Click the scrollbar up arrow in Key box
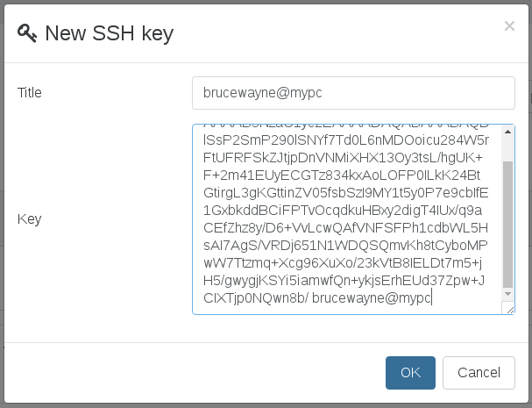 point(507,132)
